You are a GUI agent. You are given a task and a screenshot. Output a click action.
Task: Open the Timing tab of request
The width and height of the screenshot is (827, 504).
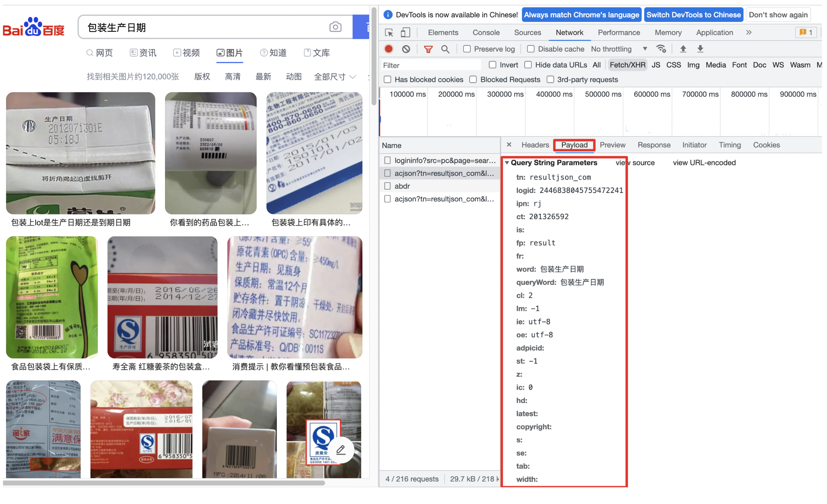pyautogui.click(x=730, y=145)
